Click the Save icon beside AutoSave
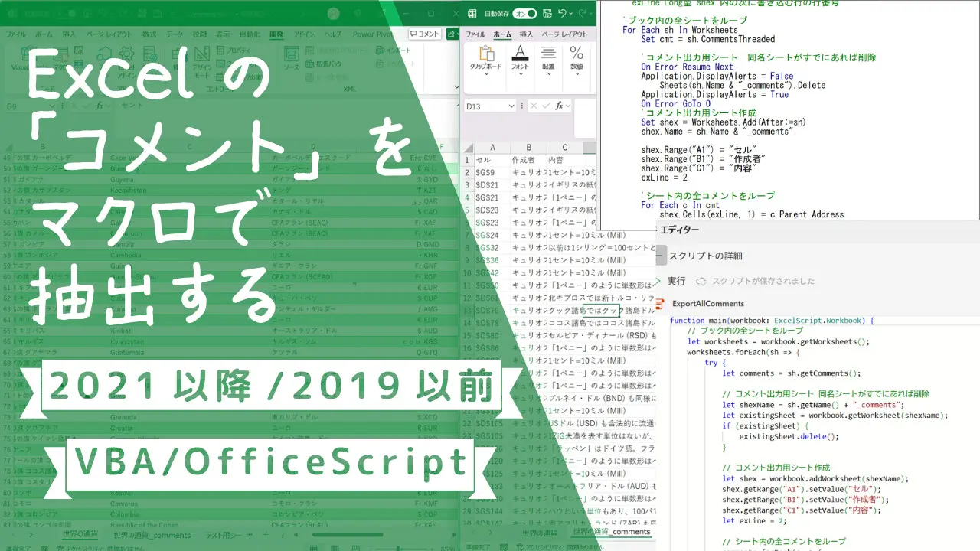The image size is (980, 551). click(547, 14)
